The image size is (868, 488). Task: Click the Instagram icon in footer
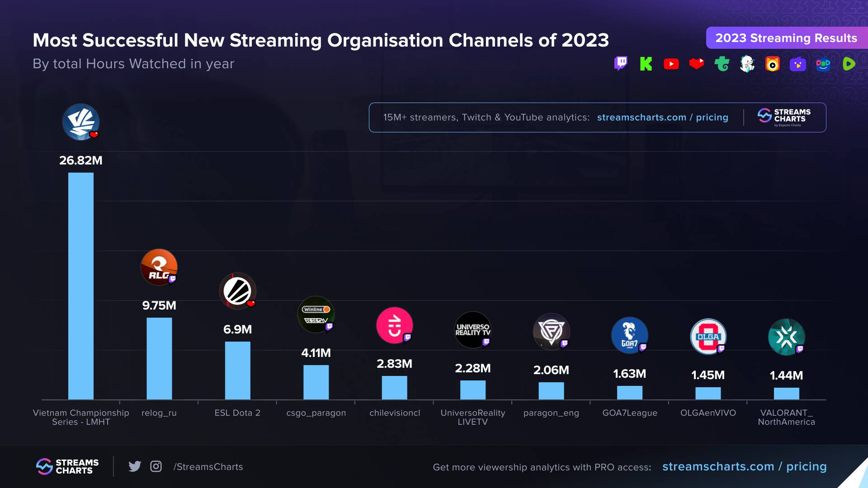point(156,466)
